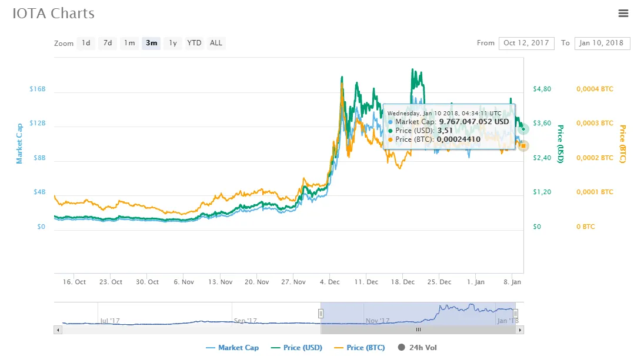Set zoom range to 1d

click(86, 43)
